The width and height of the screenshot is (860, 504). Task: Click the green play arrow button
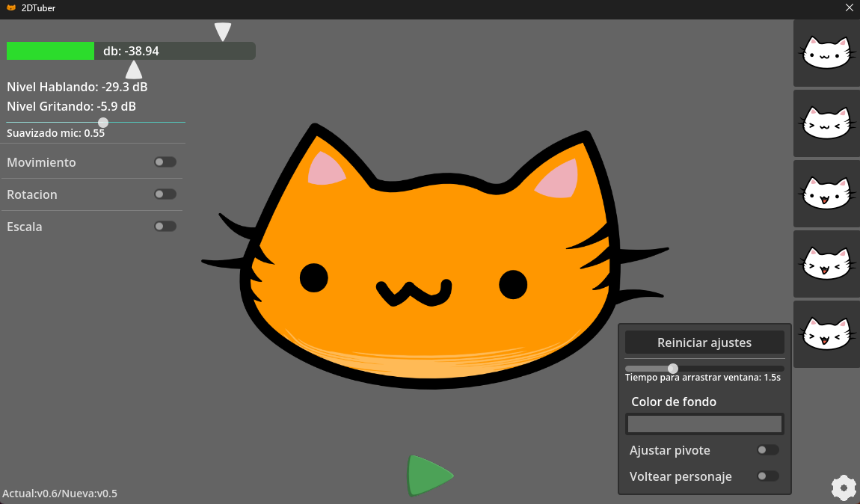(431, 476)
